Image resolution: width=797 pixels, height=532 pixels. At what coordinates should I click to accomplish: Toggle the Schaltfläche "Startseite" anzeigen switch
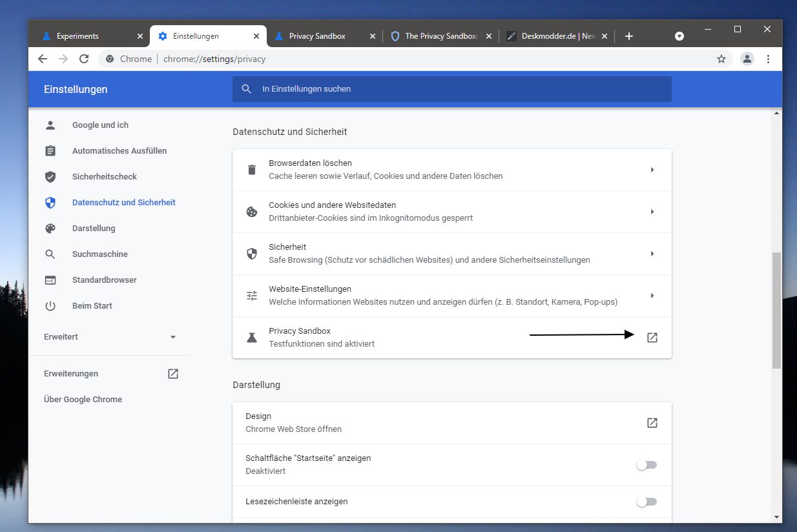pyautogui.click(x=647, y=465)
